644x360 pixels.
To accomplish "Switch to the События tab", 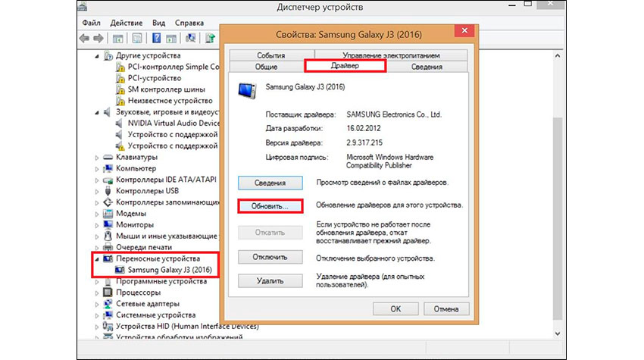I will click(270, 56).
